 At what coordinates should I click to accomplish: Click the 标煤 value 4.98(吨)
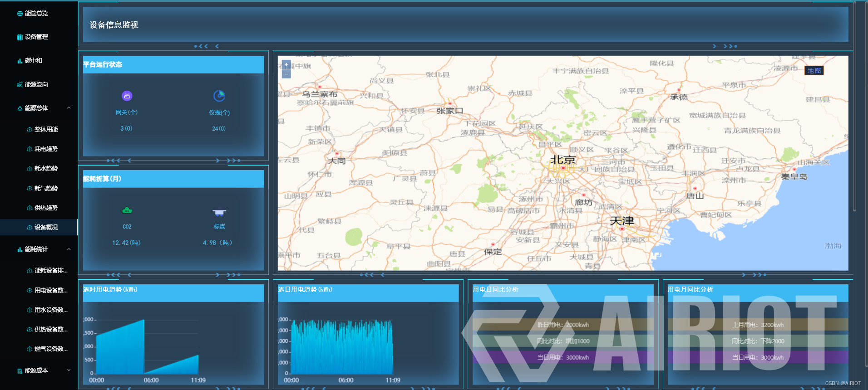218,243
